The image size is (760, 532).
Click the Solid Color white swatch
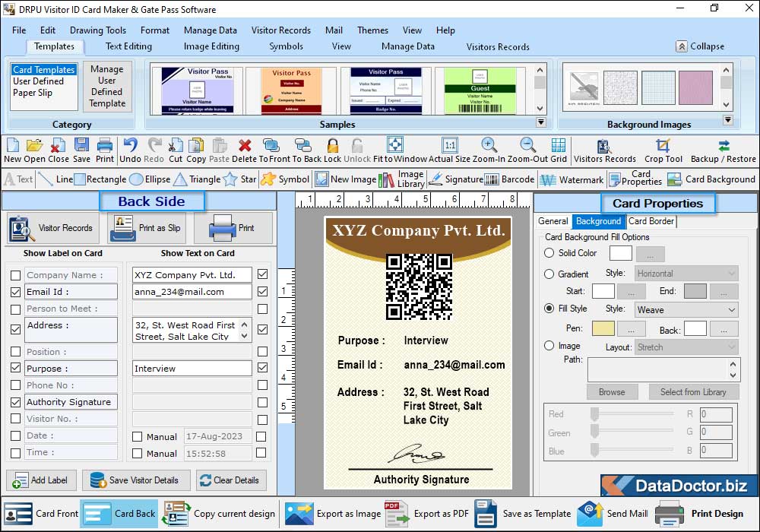[x=620, y=253]
